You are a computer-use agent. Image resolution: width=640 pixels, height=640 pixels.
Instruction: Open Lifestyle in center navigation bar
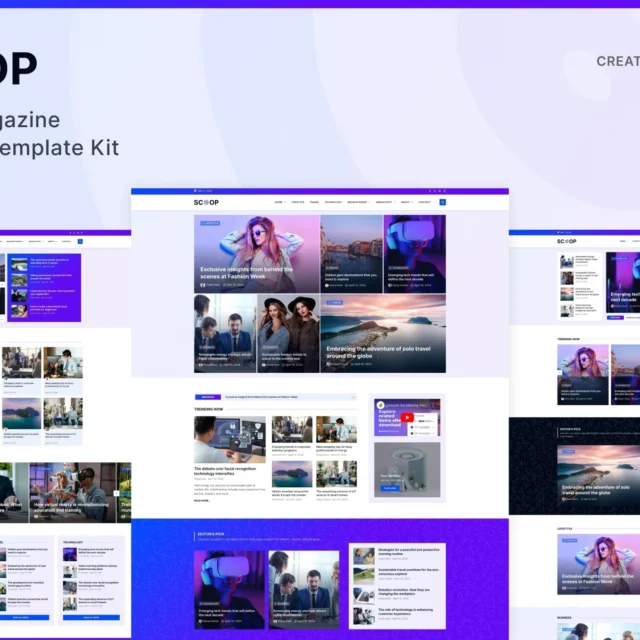pos(298,202)
